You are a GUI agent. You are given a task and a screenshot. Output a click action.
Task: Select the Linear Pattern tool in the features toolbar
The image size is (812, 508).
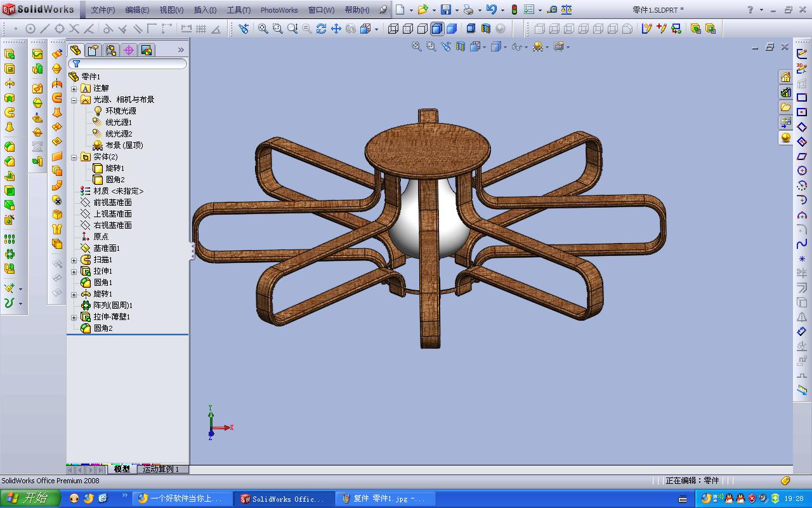[10, 239]
